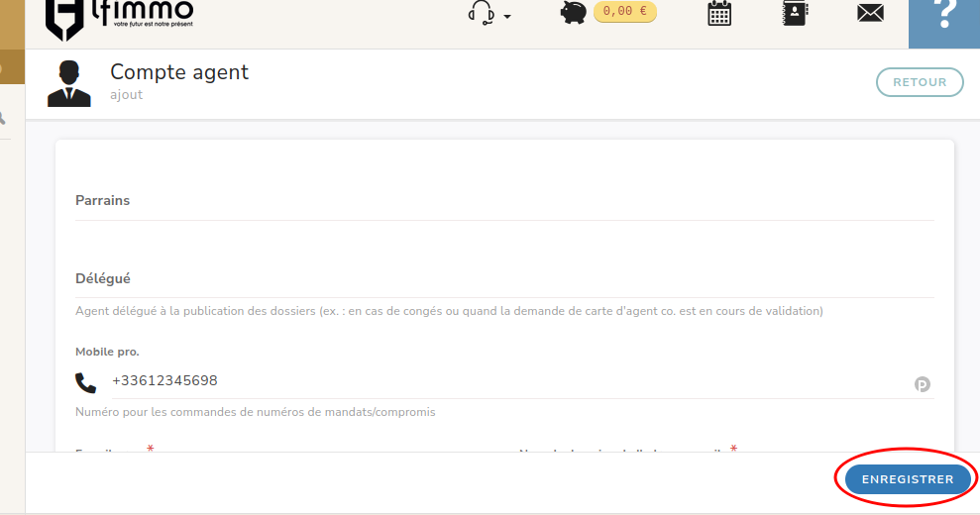
Task: Click the Compte agent page title
Action: [x=179, y=72]
